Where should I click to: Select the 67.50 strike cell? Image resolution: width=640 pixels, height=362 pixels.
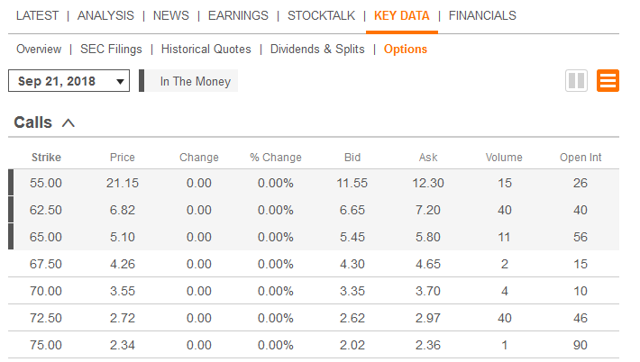(46, 264)
